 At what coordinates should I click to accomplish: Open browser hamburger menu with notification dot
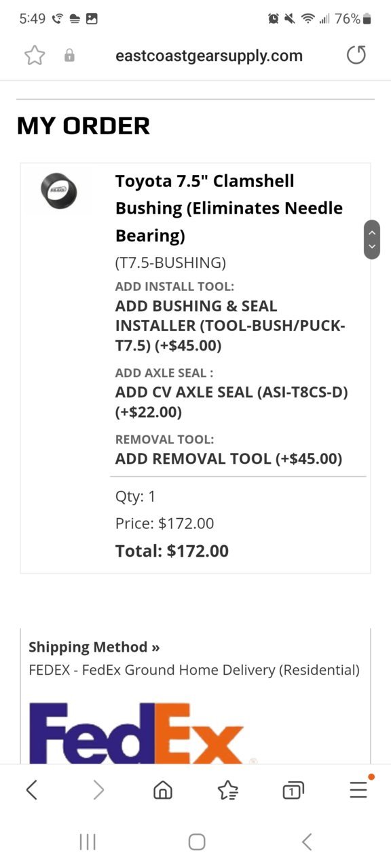360,787
